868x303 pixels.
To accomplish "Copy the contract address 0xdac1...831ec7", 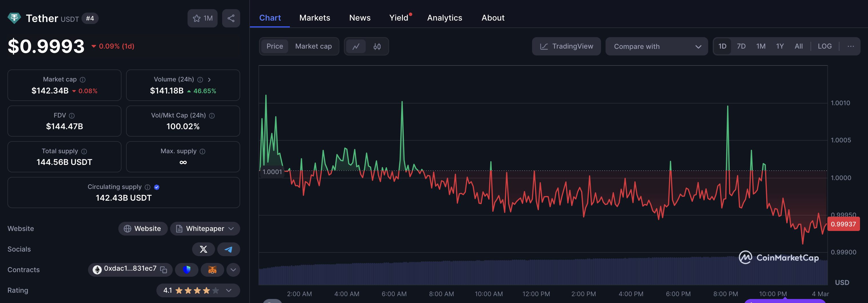I will (164, 270).
